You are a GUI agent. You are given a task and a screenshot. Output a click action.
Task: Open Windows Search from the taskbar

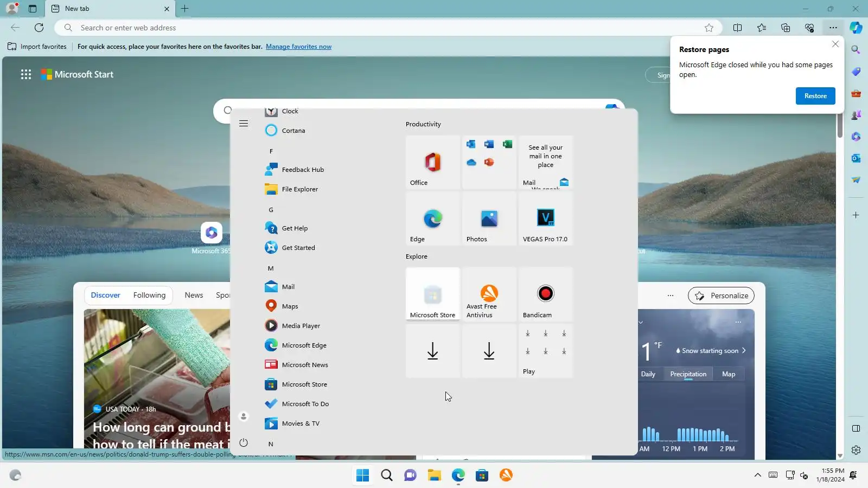tap(387, 476)
